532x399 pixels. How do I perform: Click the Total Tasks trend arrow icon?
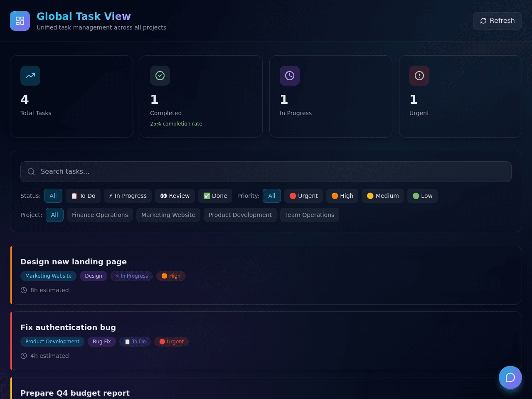(30, 76)
